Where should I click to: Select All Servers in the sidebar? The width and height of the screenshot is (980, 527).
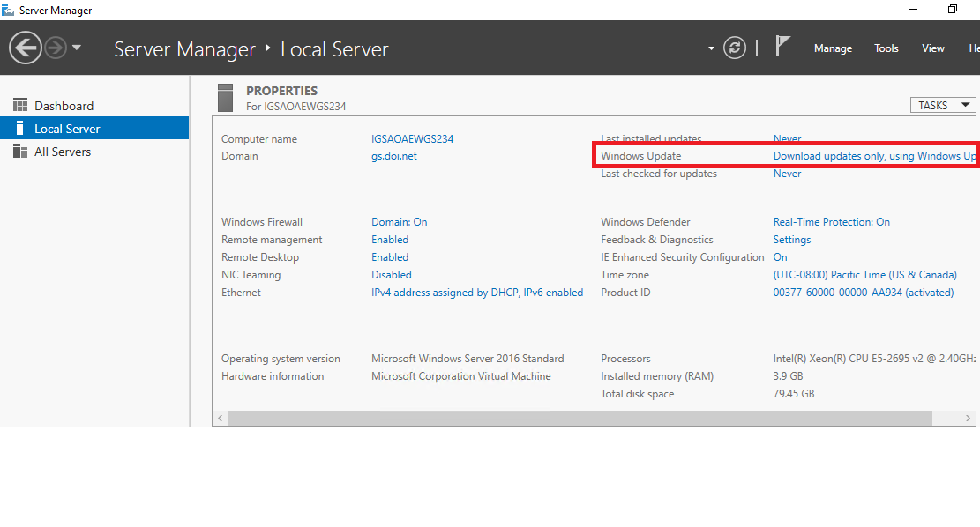coord(94,151)
